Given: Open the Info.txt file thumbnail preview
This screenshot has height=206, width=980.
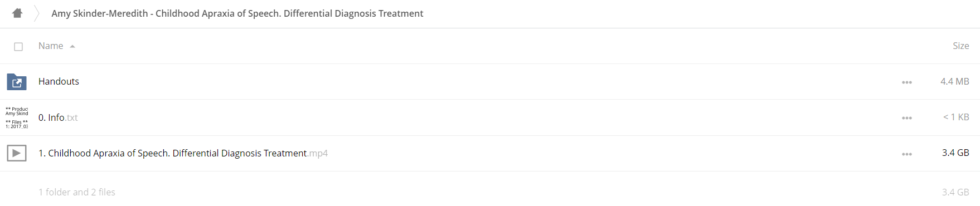Looking at the screenshot, I should pyautogui.click(x=17, y=117).
